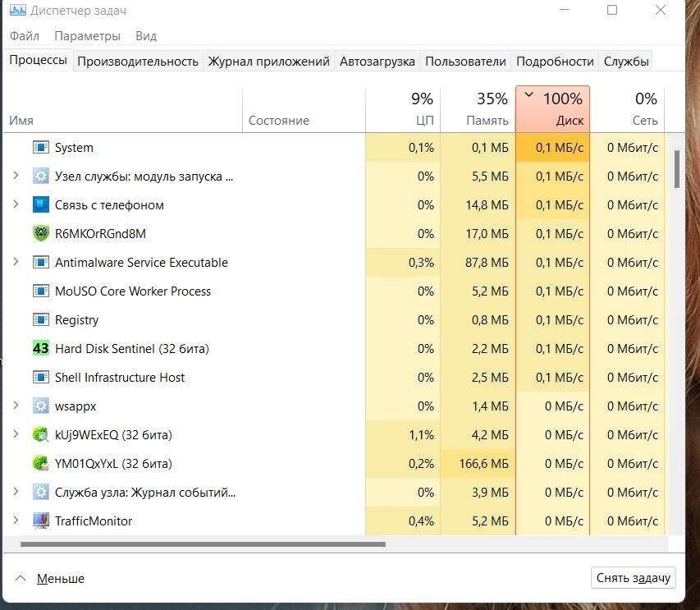Select the R6MKOrRGnd8M process name

click(100, 233)
